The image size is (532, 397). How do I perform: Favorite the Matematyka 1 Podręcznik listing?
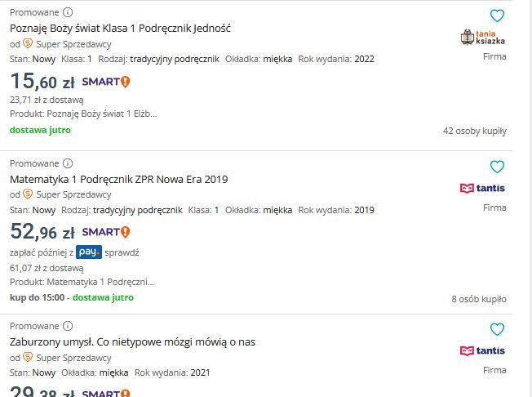[497, 167]
